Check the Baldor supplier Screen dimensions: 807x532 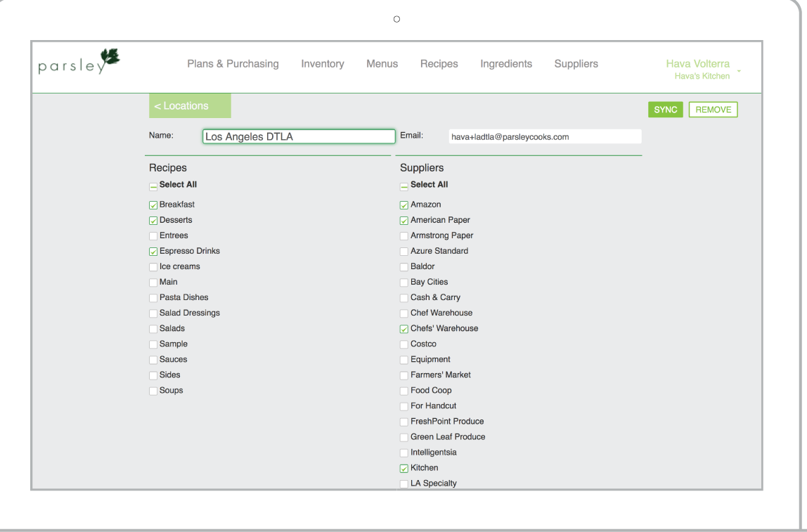[x=404, y=267]
